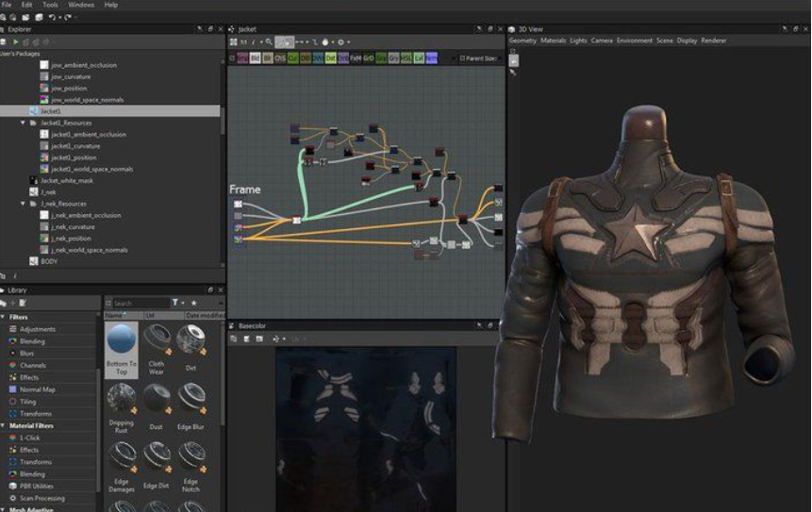The height and width of the screenshot is (512, 812).
Task: Click the favorites star icon in Library
Action: [x=193, y=303]
